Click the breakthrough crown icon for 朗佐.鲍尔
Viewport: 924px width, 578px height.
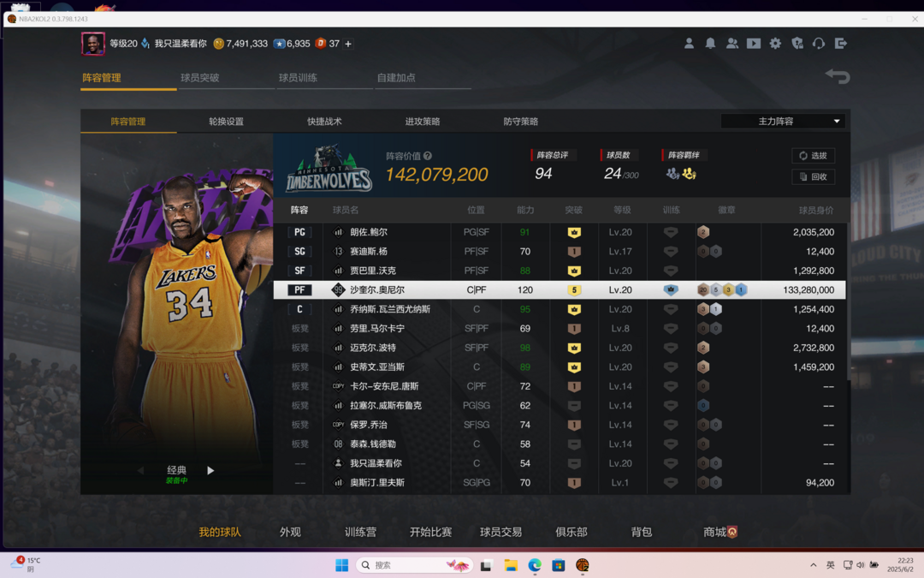[573, 232]
